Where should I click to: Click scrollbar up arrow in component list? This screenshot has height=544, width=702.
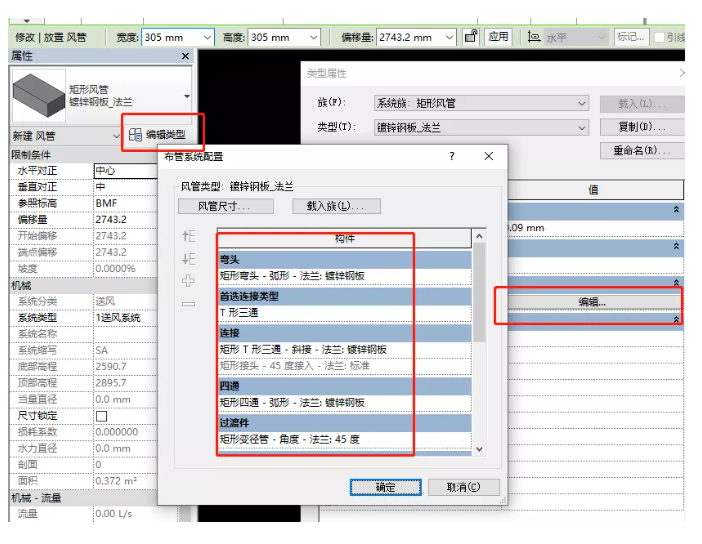coord(479,236)
